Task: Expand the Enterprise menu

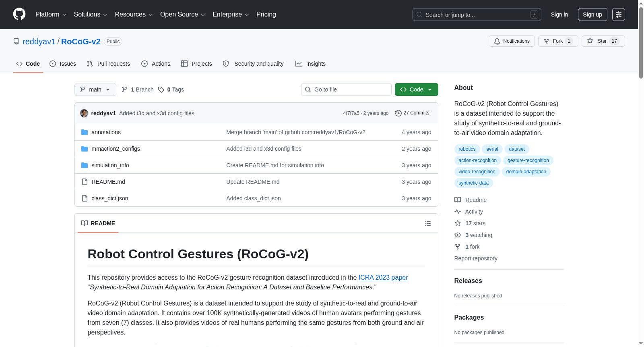Action: [x=231, y=15]
